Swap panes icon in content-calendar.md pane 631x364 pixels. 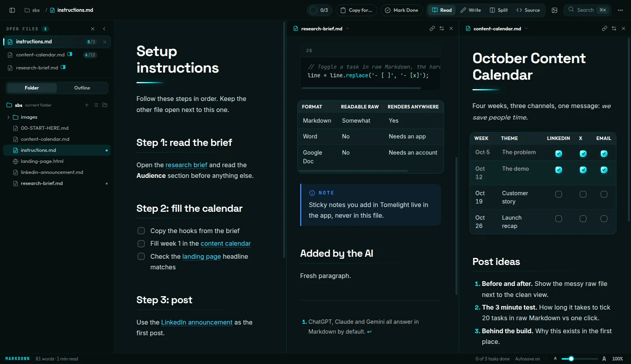pos(614,28)
